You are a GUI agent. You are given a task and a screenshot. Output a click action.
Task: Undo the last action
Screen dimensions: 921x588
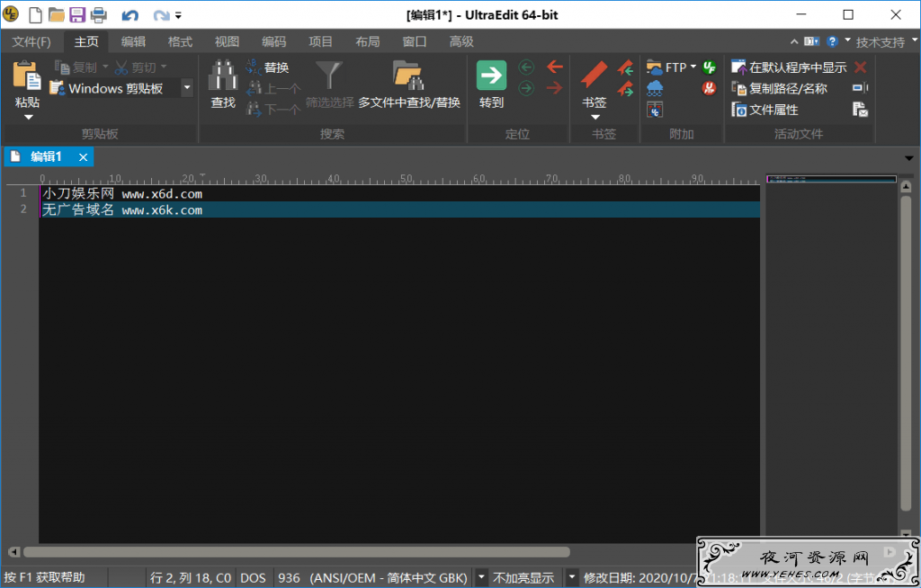click(x=130, y=15)
